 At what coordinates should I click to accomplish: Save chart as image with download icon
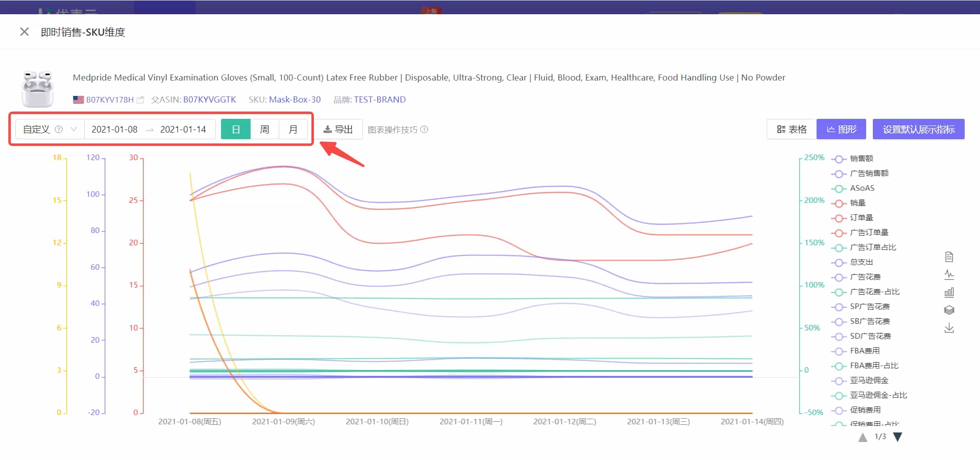[x=949, y=328]
